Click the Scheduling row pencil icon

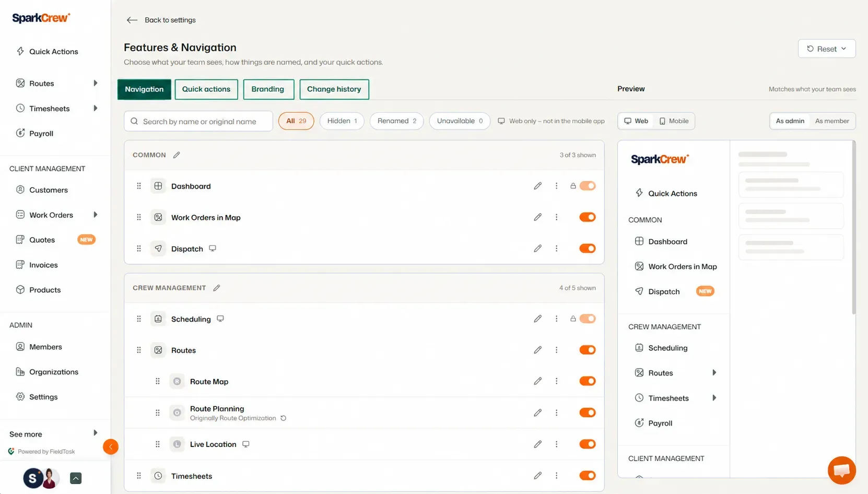pos(537,319)
